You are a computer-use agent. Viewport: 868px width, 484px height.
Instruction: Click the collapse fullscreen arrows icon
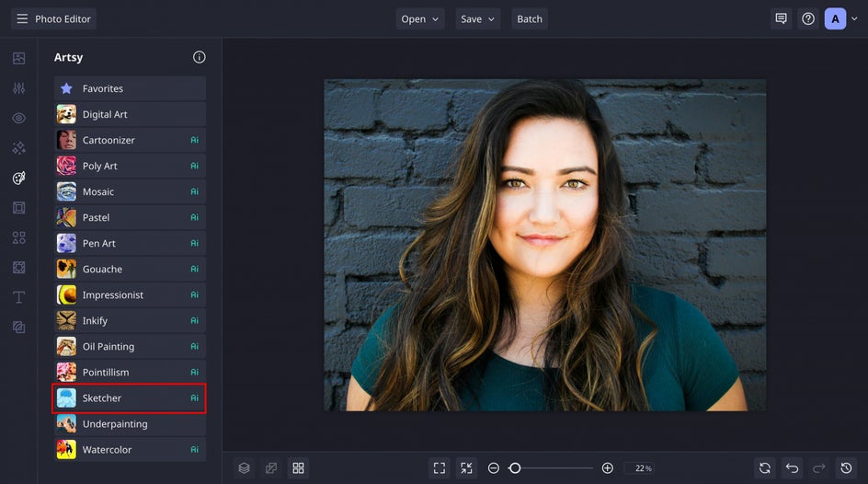(467, 468)
